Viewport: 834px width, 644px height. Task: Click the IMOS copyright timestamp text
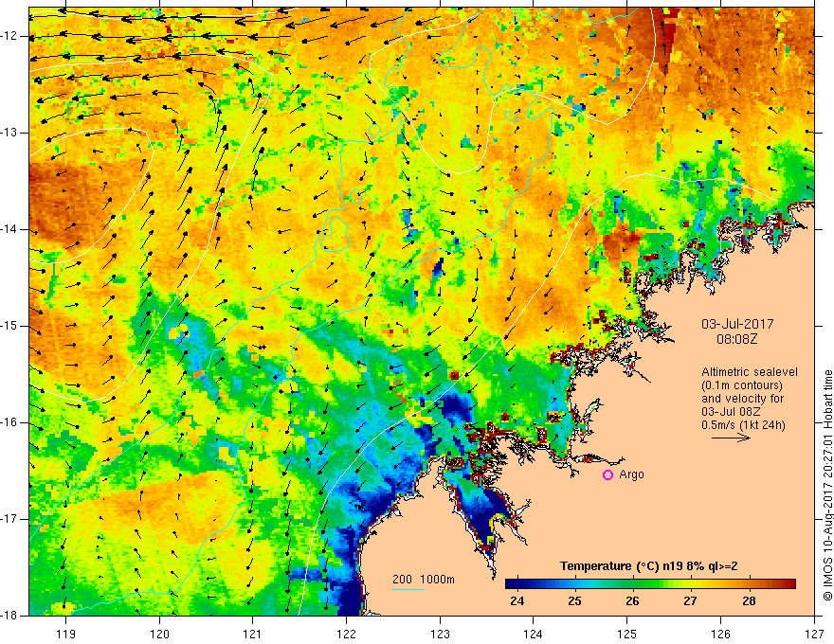(827, 485)
